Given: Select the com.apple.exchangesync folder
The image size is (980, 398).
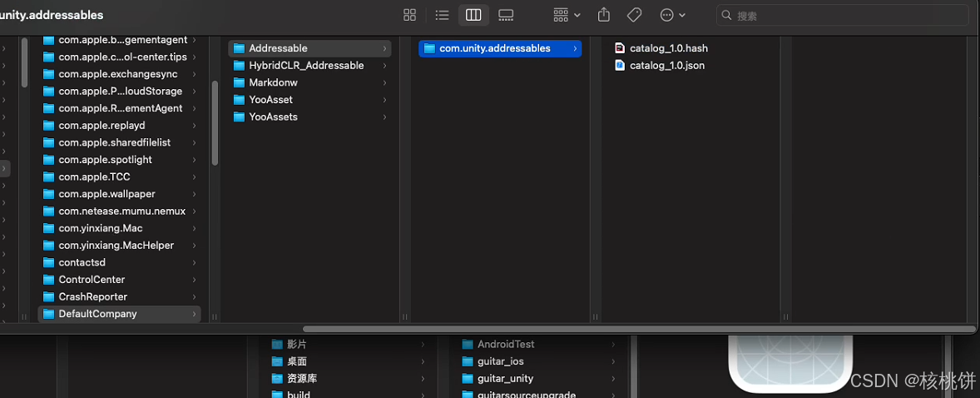Looking at the screenshot, I should pos(119,74).
